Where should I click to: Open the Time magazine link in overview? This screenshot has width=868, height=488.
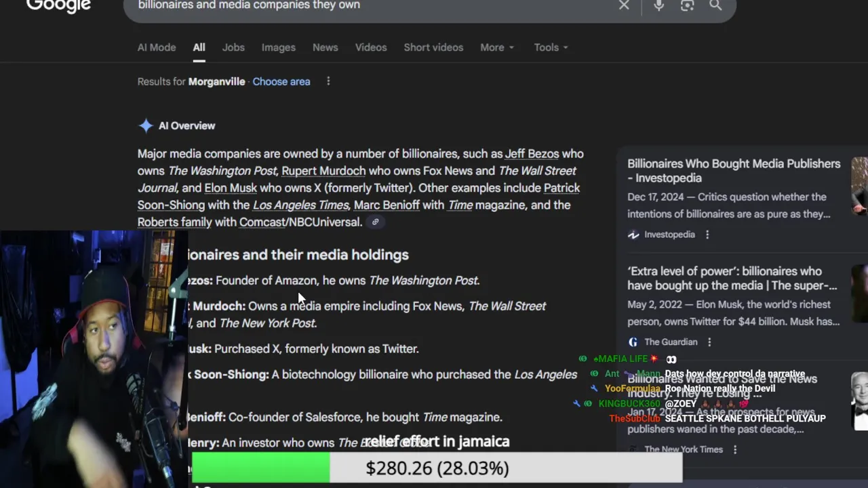[460, 205]
